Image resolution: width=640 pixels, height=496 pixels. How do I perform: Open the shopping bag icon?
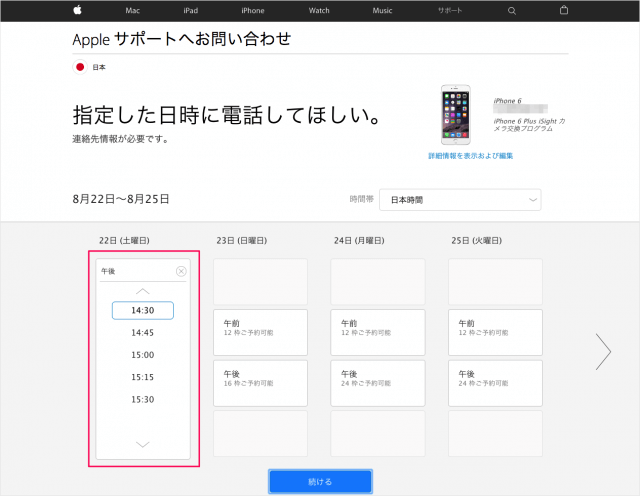click(563, 10)
